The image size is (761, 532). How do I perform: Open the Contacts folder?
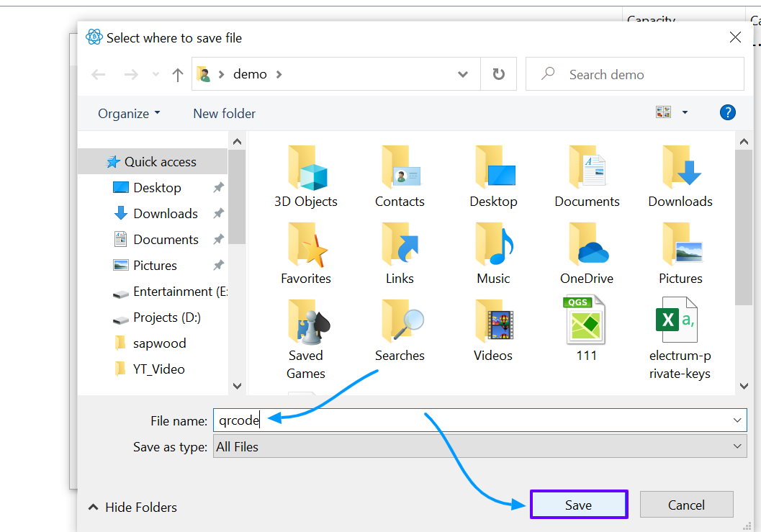coord(400,176)
